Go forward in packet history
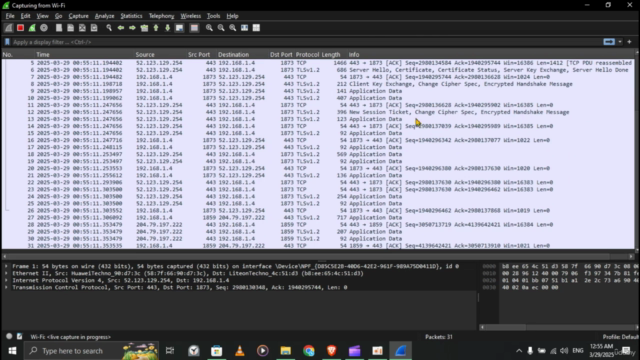This screenshot has width=640, height=360. (132, 28)
